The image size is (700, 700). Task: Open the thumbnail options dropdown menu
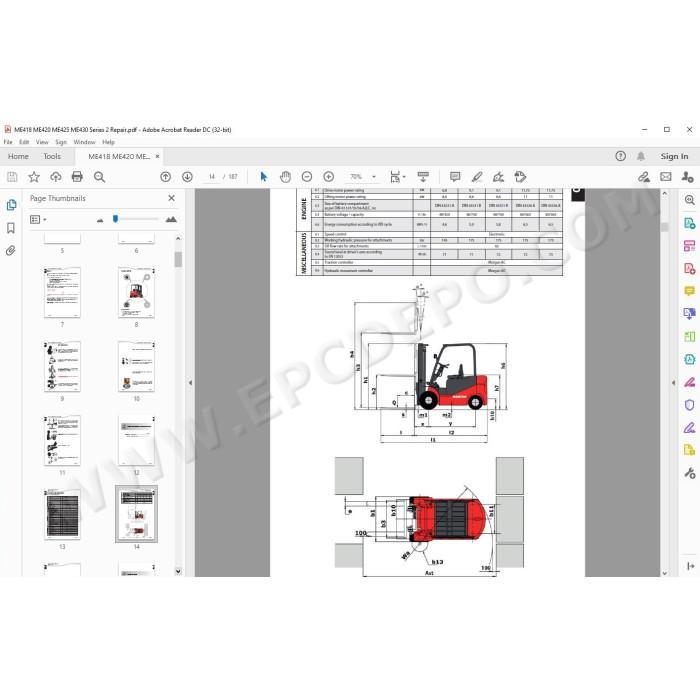[x=38, y=219]
